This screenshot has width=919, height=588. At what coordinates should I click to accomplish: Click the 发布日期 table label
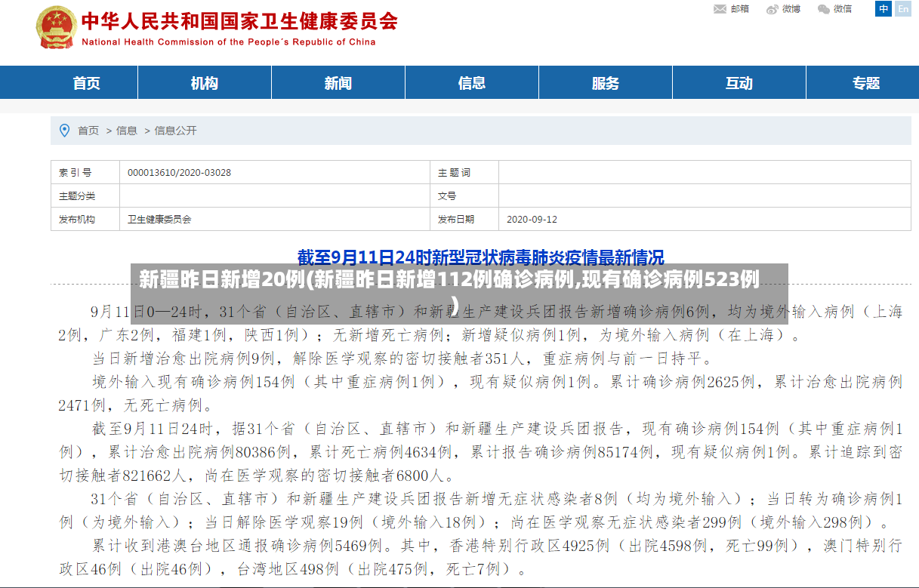(456, 220)
